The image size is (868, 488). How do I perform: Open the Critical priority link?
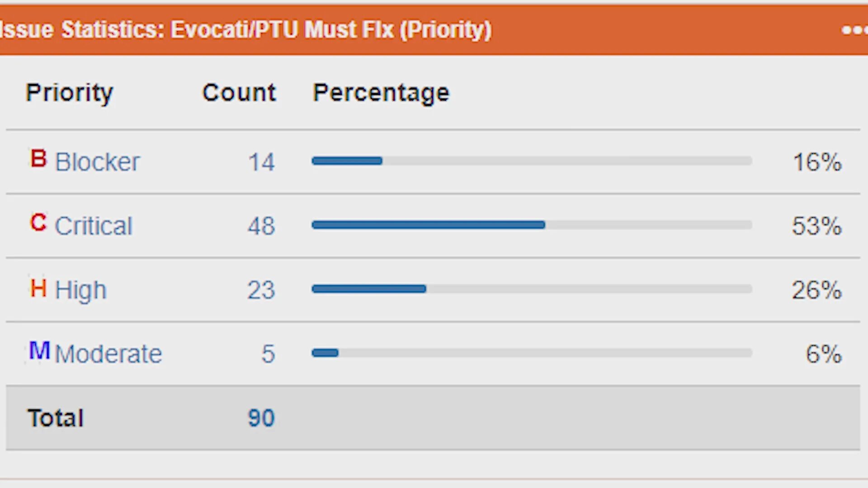click(94, 226)
